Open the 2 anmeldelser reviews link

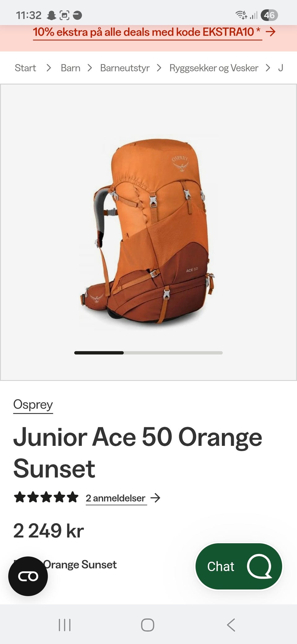tap(115, 498)
